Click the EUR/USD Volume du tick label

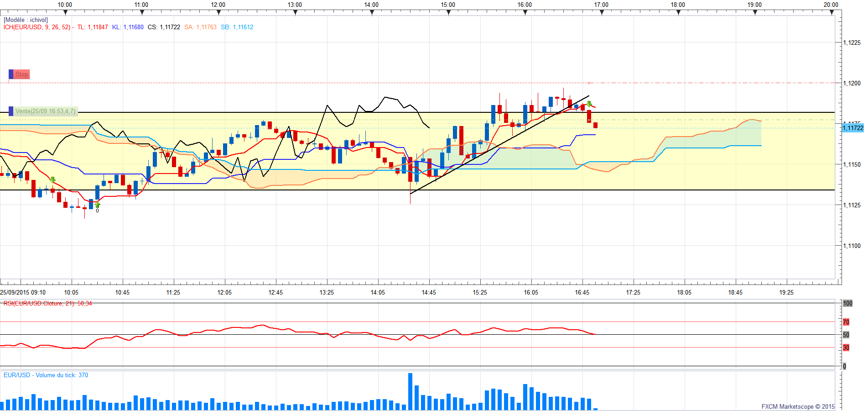click(46, 375)
